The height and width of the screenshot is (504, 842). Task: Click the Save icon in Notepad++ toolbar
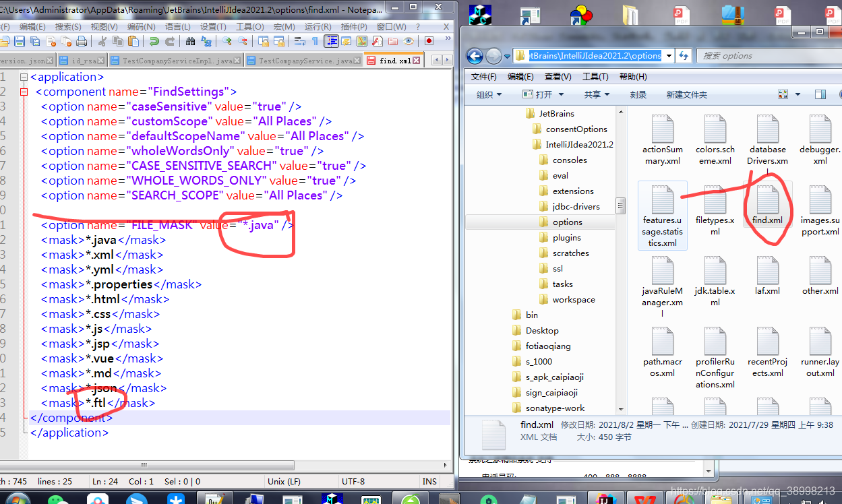19,41
